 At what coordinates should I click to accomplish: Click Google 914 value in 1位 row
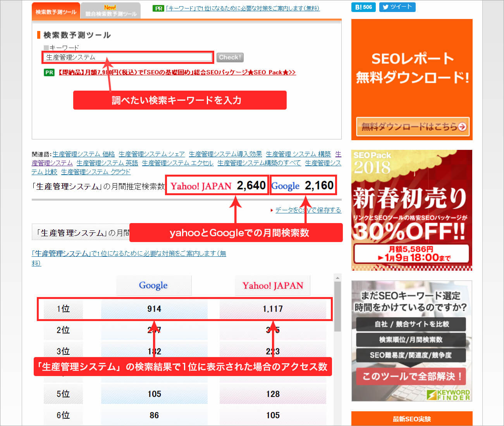[x=154, y=309]
